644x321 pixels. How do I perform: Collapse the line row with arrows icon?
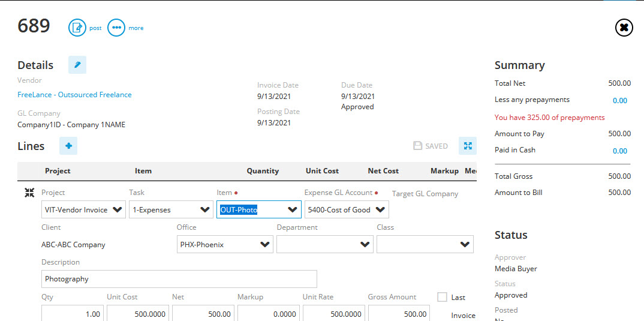29,193
